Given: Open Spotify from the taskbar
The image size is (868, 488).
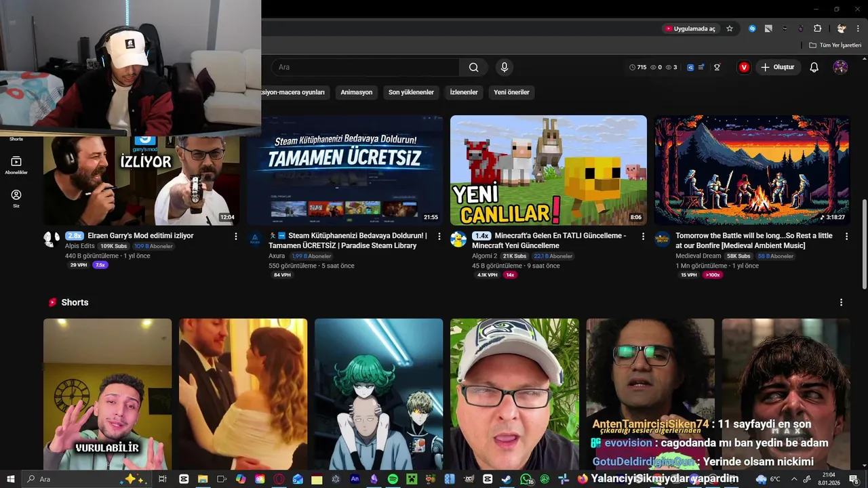Looking at the screenshot, I should (393, 479).
